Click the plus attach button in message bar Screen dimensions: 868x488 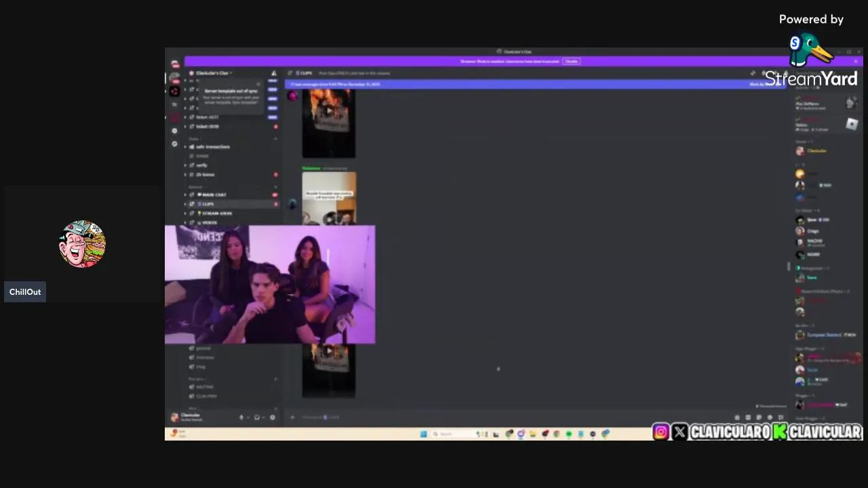pos(293,418)
